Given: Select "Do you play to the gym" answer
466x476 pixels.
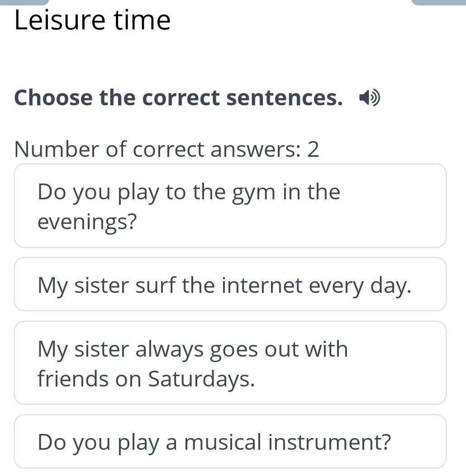Looking at the screenshot, I should [230, 206].
